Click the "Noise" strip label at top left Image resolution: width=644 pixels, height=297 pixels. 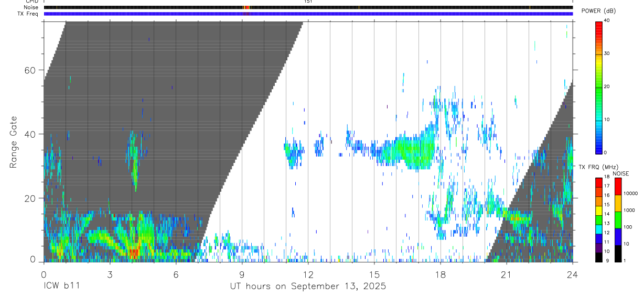click(31, 7)
